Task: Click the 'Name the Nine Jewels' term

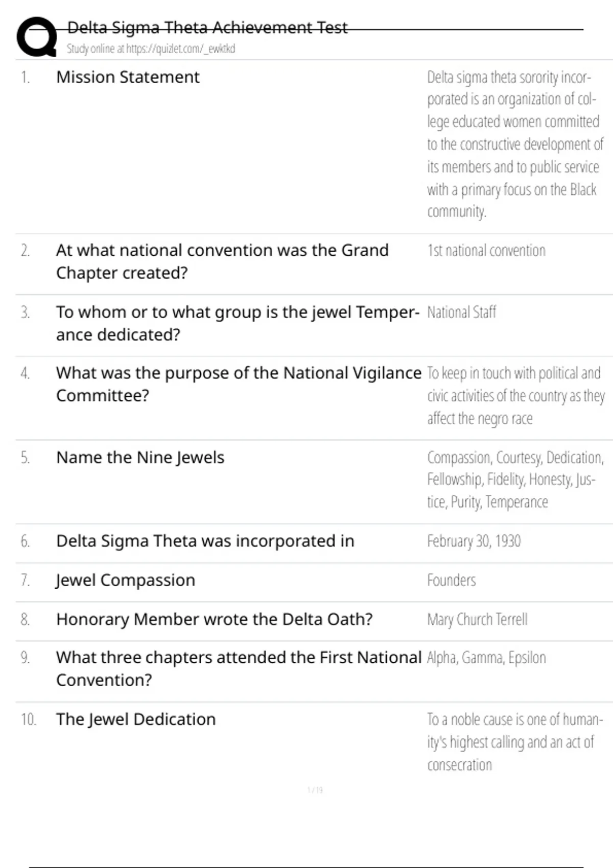Action: 140,457
